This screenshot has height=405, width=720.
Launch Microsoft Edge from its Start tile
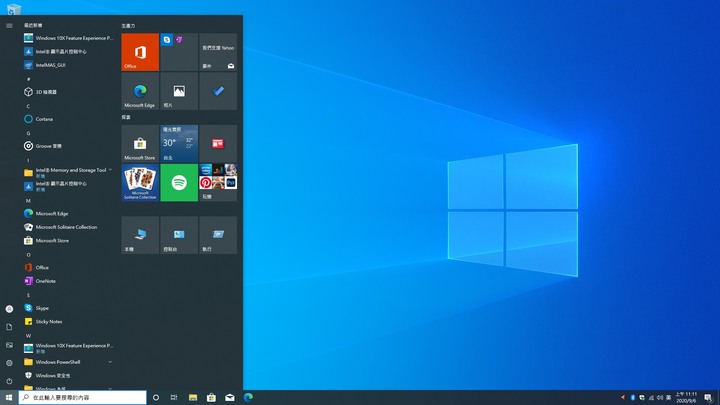point(140,91)
